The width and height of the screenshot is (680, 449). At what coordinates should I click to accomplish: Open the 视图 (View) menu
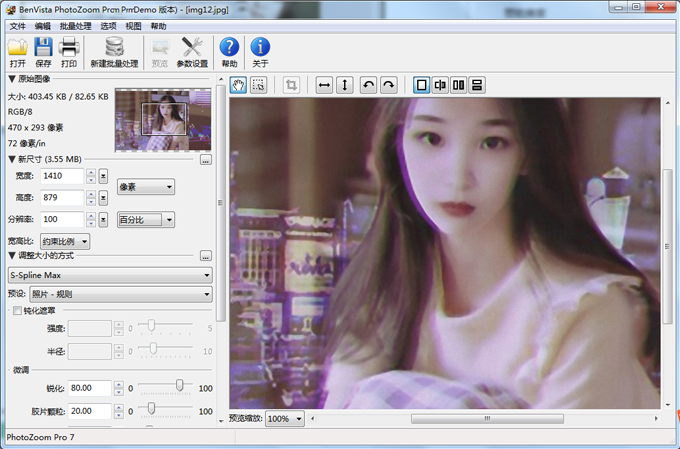133,26
